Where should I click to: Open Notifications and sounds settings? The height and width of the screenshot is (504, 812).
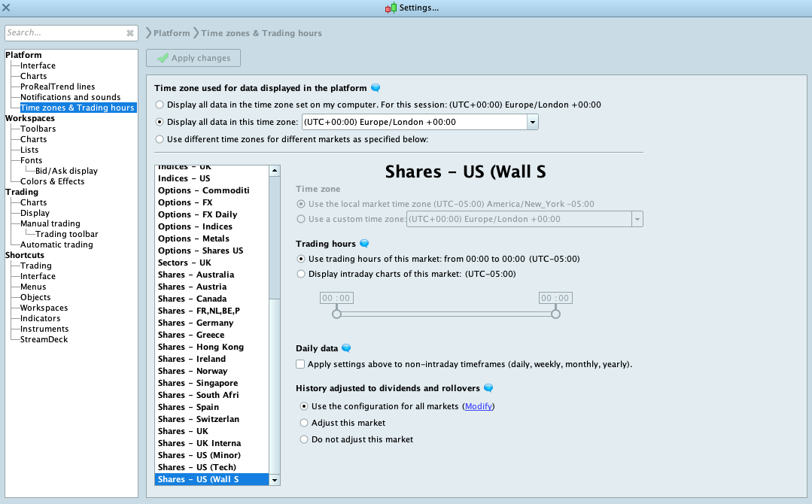click(x=71, y=97)
